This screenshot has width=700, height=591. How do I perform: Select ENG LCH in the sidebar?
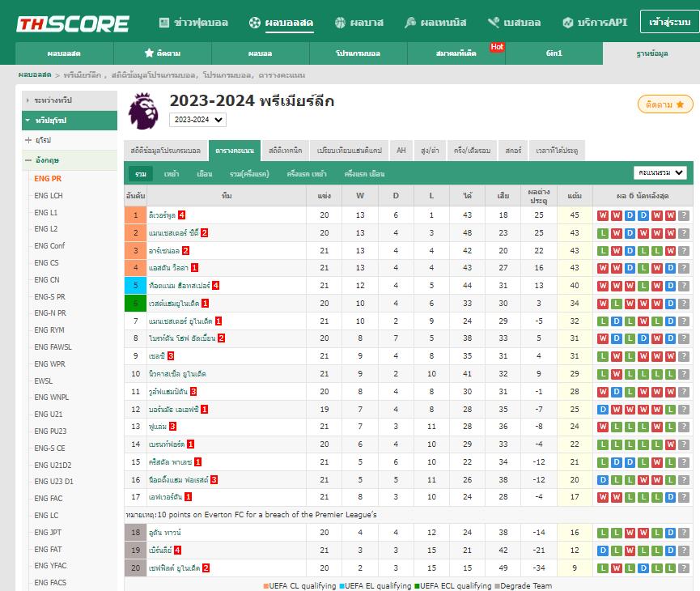pos(49,195)
